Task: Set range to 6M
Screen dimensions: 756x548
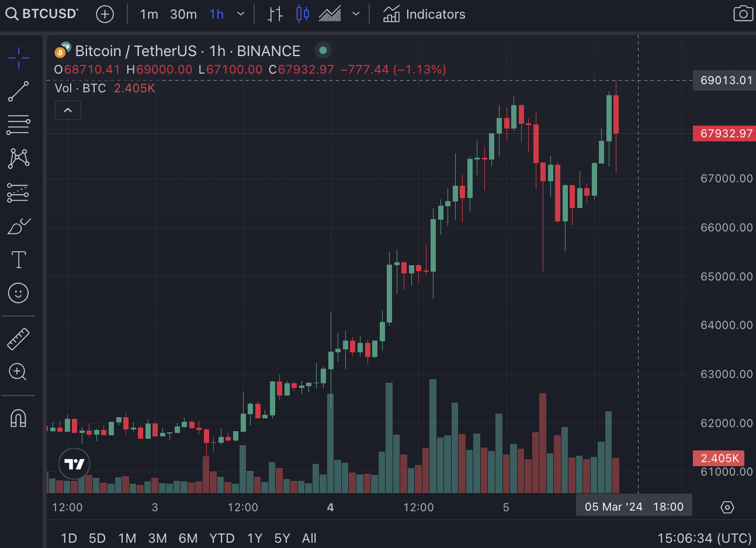Action: tap(188, 538)
